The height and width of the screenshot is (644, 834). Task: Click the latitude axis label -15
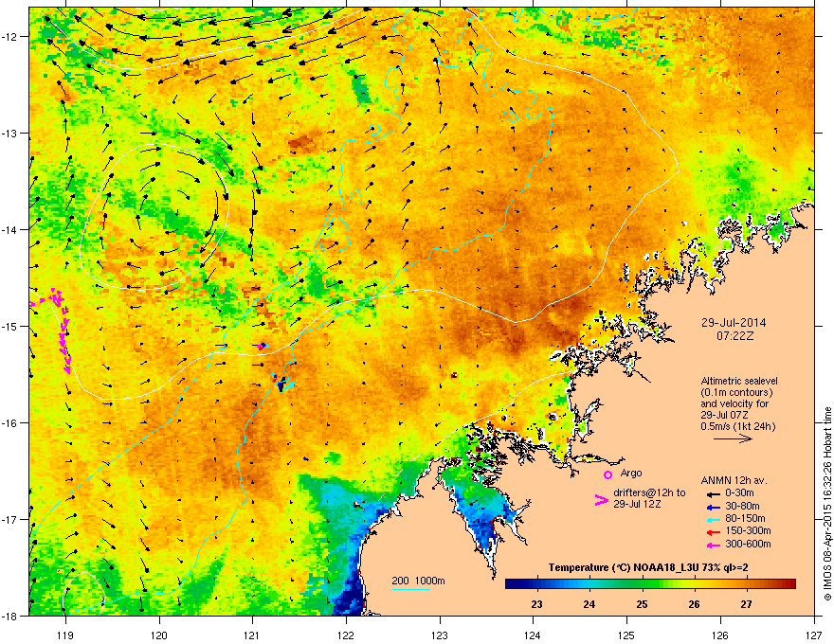[10, 326]
